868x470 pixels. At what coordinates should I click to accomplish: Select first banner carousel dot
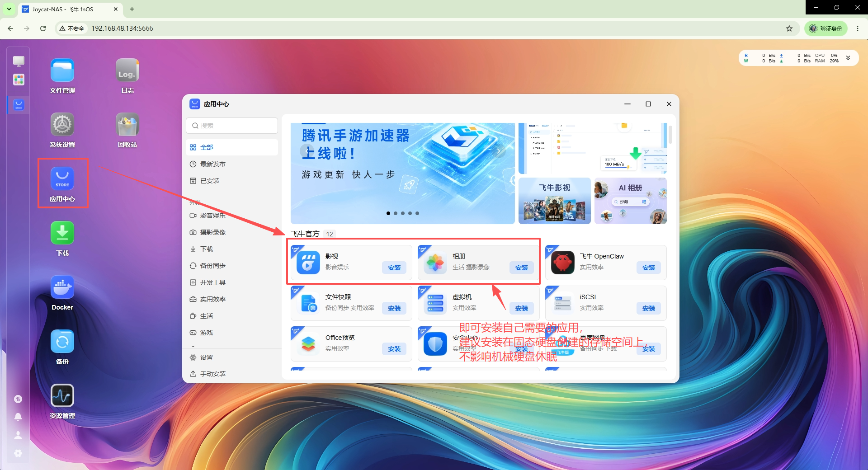(x=388, y=213)
